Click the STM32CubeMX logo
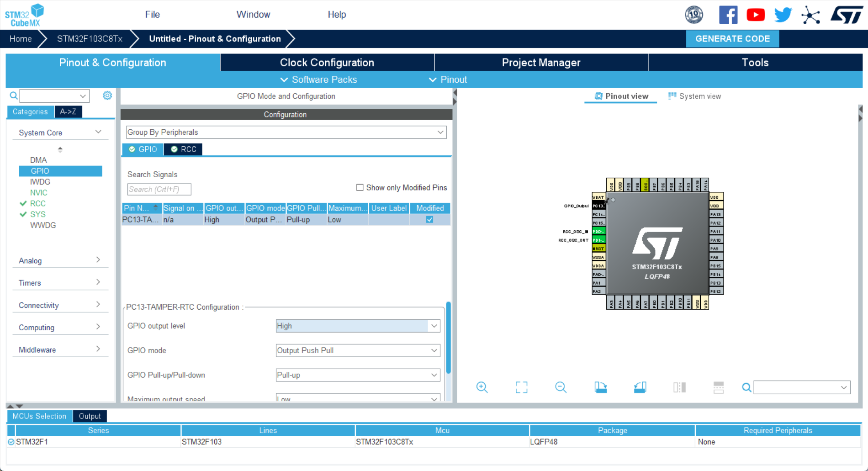The image size is (868, 471). [x=25, y=15]
